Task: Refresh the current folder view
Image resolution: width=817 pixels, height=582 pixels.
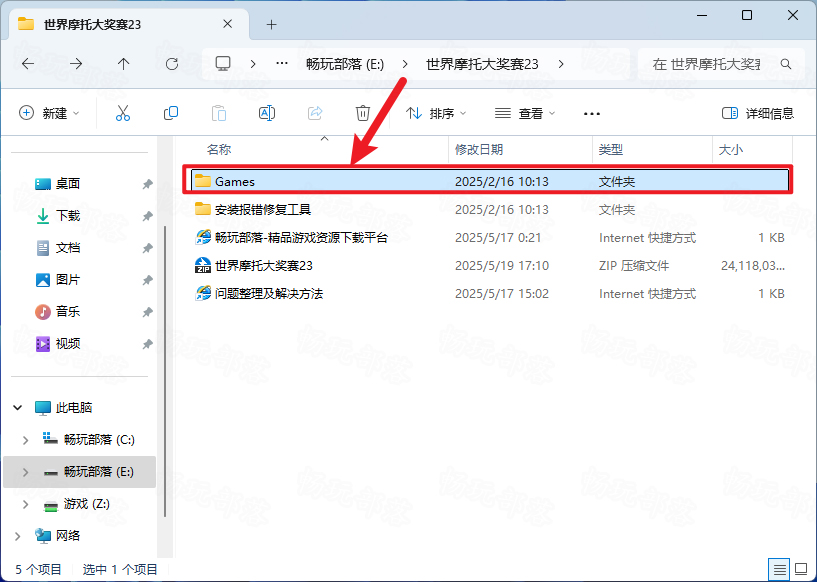Action: [171, 64]
